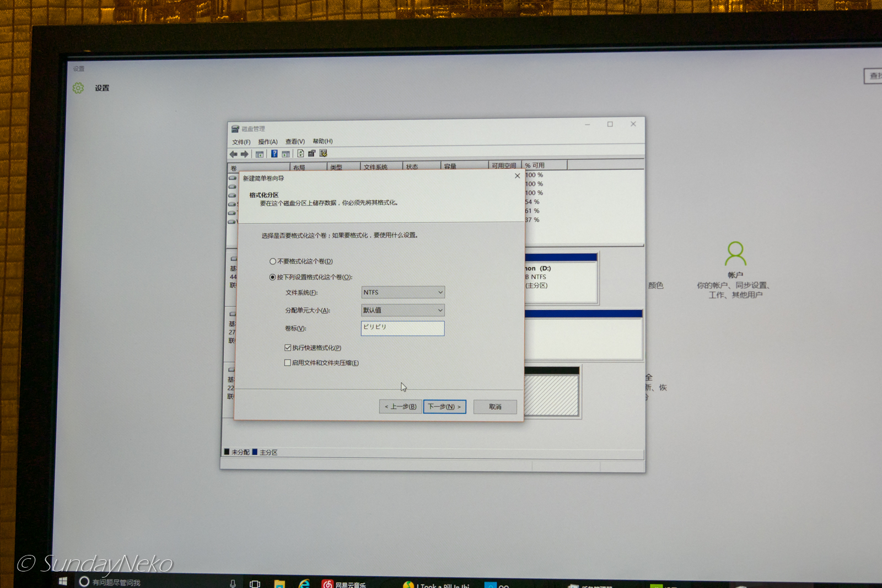
Task: Uncheck 执行快速格式化 checkbox
Action: [x=288, y=348]
